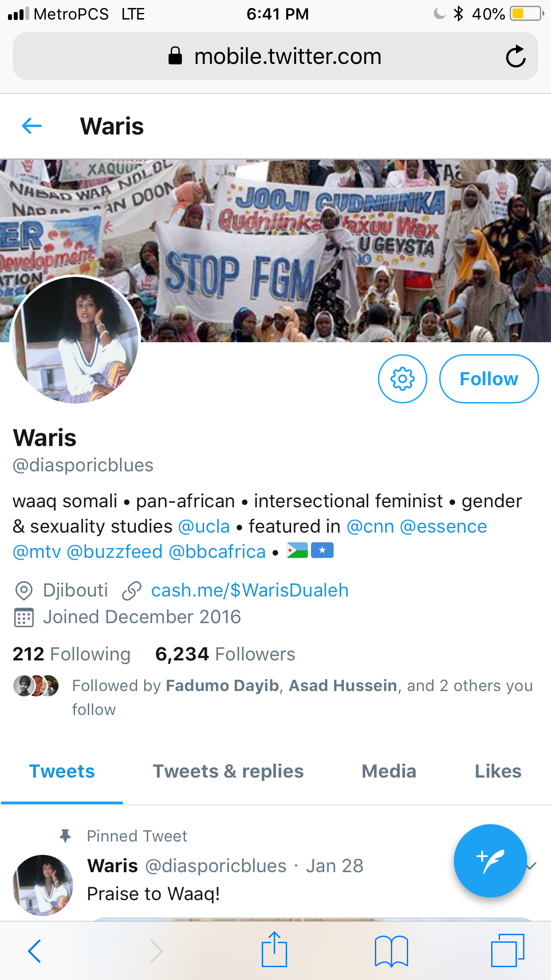Screen dimensions: 551x980
Task: Go back with Safari bottom chevron
Action: click(x=35, y=951)
